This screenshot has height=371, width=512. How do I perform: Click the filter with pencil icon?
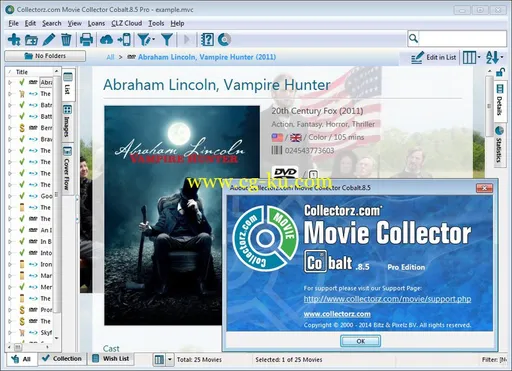click(x=144, y=40)
